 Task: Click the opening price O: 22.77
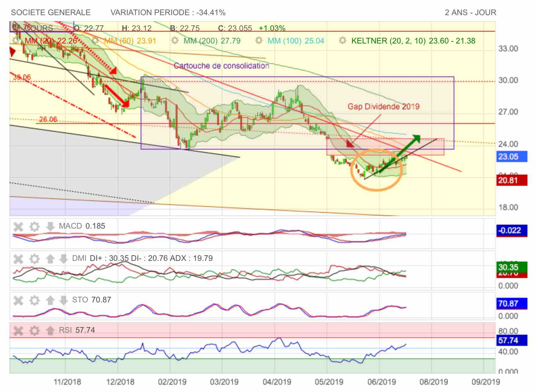coord(89,28)
